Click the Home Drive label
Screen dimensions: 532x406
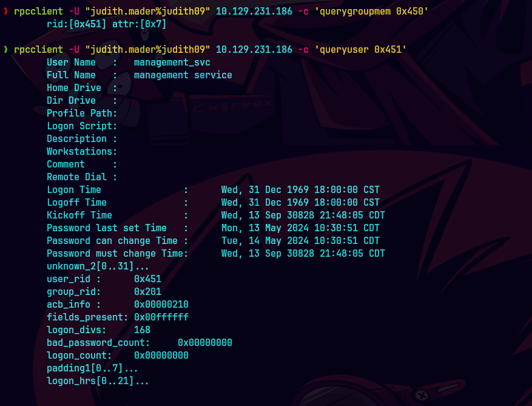click(74, 88)
